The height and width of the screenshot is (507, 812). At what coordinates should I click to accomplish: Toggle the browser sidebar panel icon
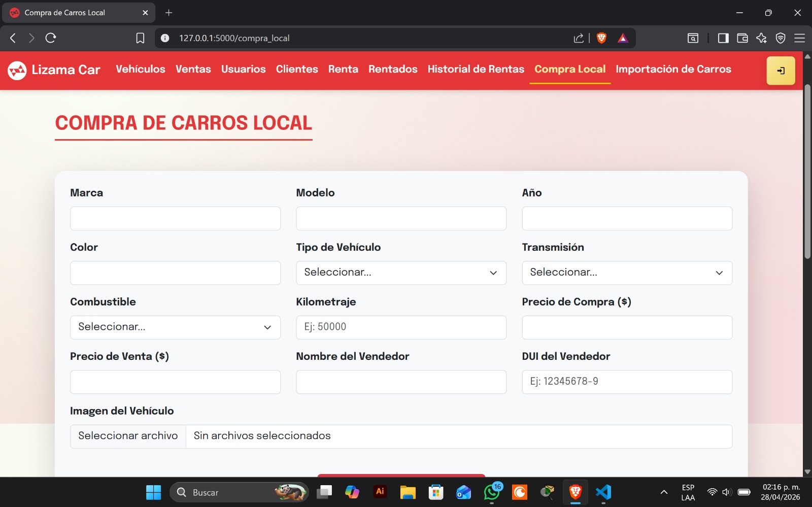(x=723, y=38)
